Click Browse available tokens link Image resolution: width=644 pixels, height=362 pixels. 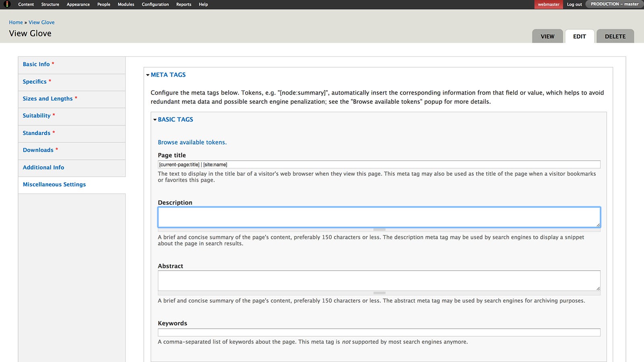click(x=192, y=142)
